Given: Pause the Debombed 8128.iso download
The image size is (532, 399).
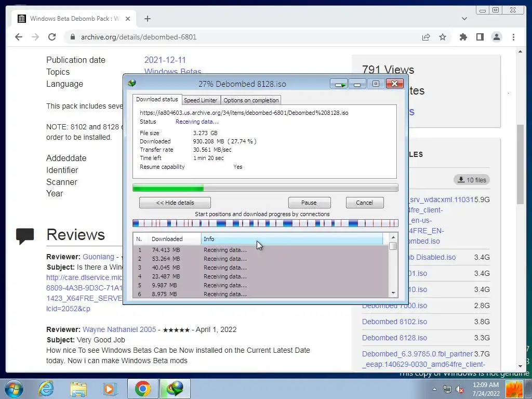Looking at the screenshot, I should tap(309, 203).
